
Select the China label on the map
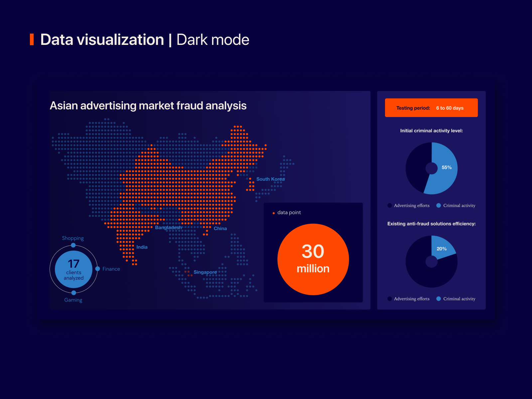(220, 228)
